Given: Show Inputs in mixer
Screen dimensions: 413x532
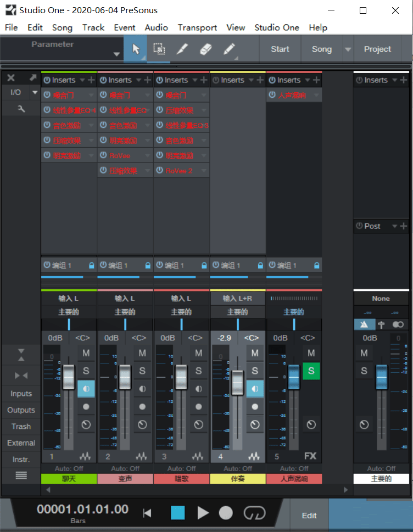Looking at the screenshot, I should click(x=21, y=394).
